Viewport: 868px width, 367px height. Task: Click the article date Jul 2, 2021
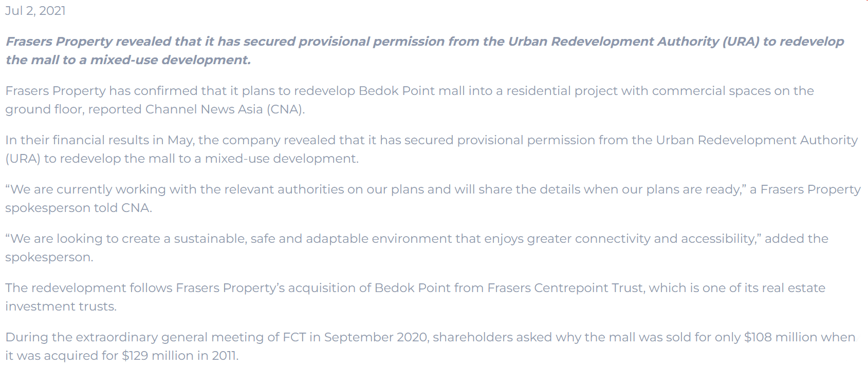click(x=35, y=11)
